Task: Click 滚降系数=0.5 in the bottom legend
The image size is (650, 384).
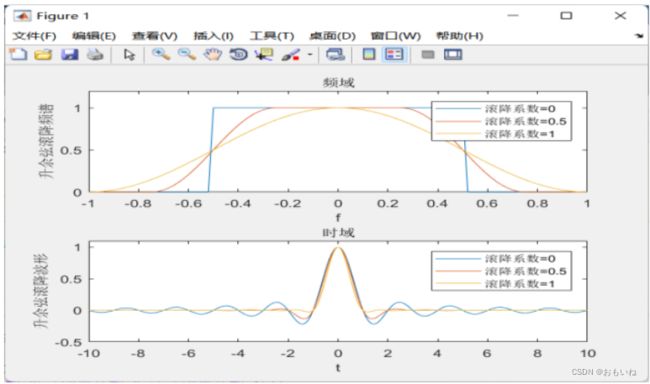Action: pos(526,271)
